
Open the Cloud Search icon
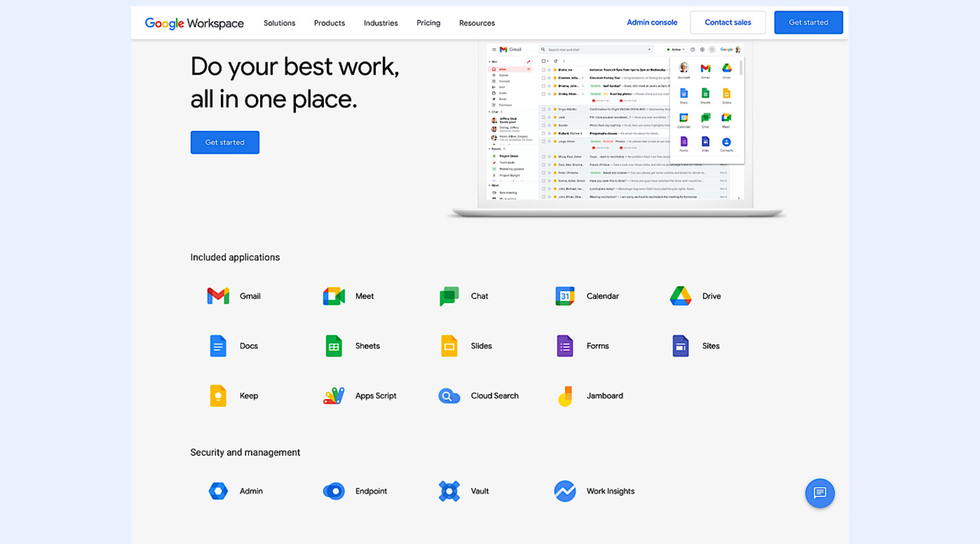pos(449,396)
